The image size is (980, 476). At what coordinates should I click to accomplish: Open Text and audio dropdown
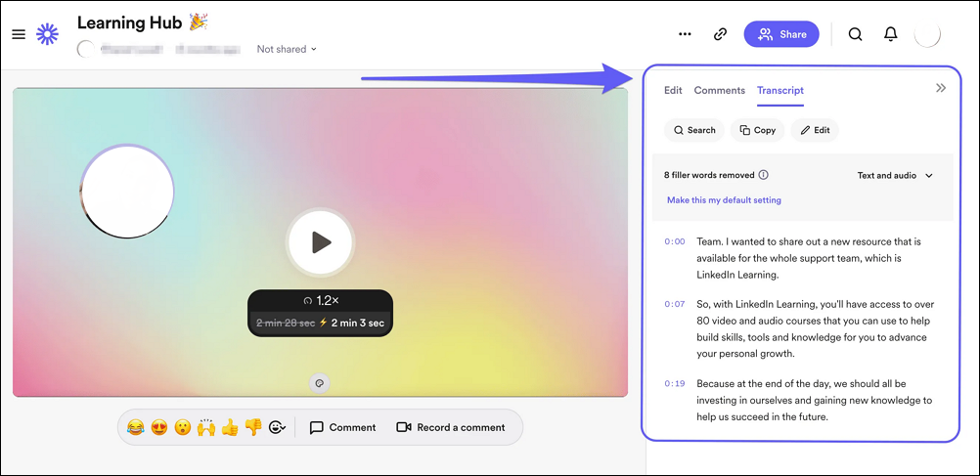click(x=895, y=176)
